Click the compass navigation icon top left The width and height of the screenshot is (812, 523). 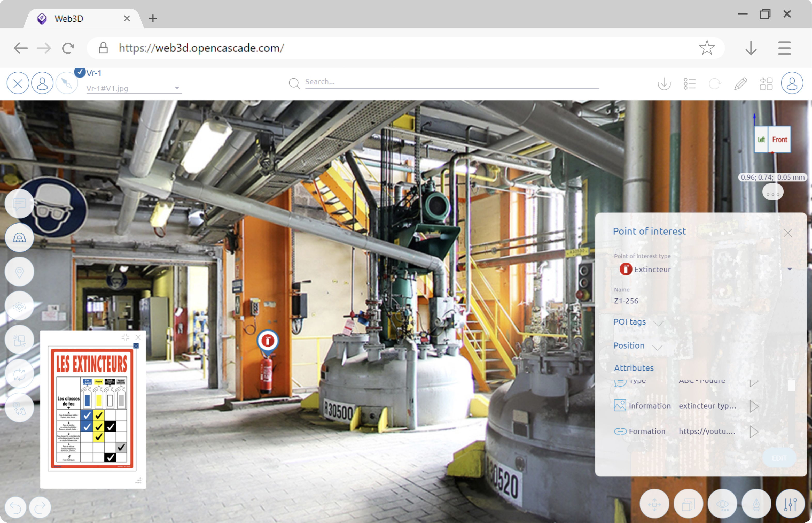click(67, 83)
